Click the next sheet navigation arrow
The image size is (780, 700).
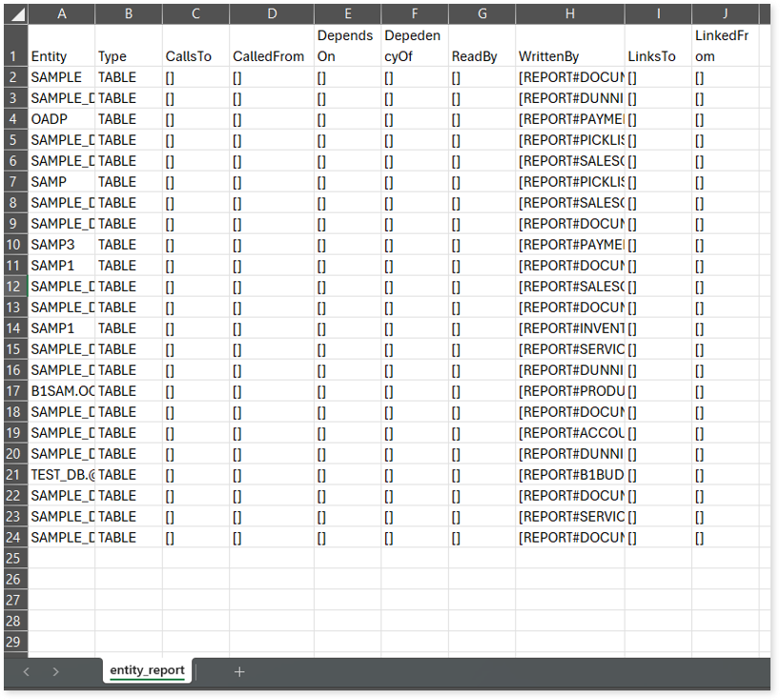pyautogui.click(x=56, y=671)
